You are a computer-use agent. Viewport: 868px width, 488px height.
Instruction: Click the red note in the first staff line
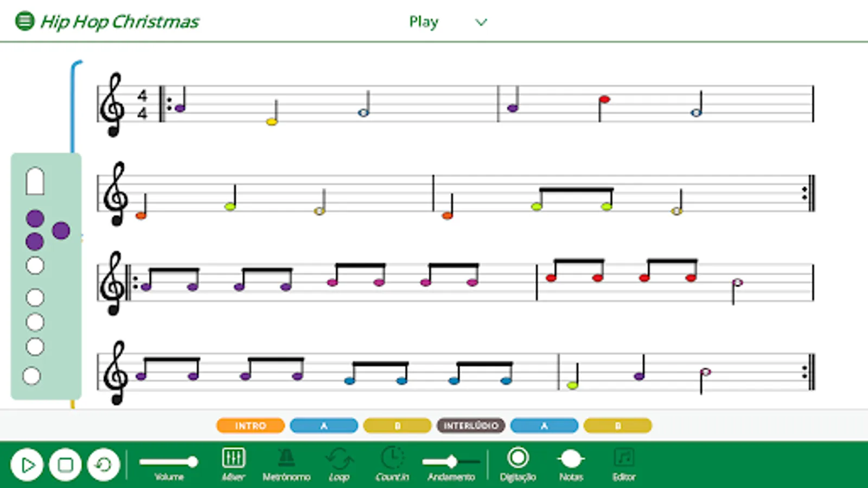click(x=604, y=99)
